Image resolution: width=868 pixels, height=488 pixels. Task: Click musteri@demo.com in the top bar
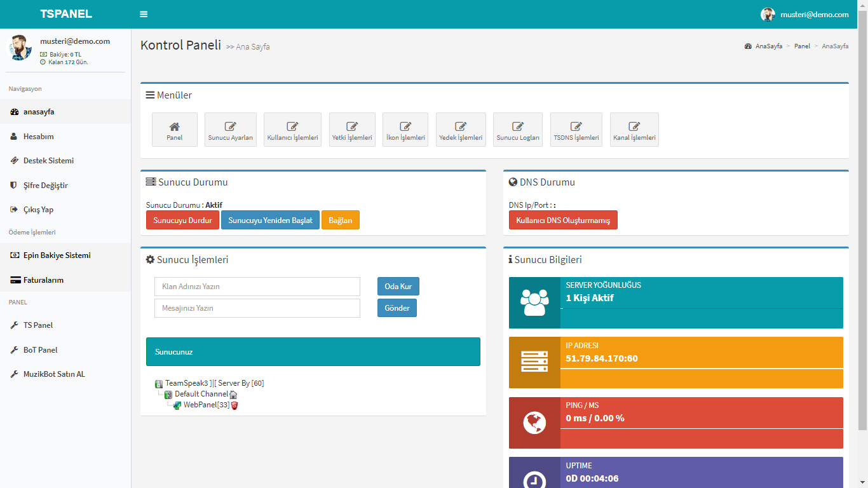pos(815,14)
